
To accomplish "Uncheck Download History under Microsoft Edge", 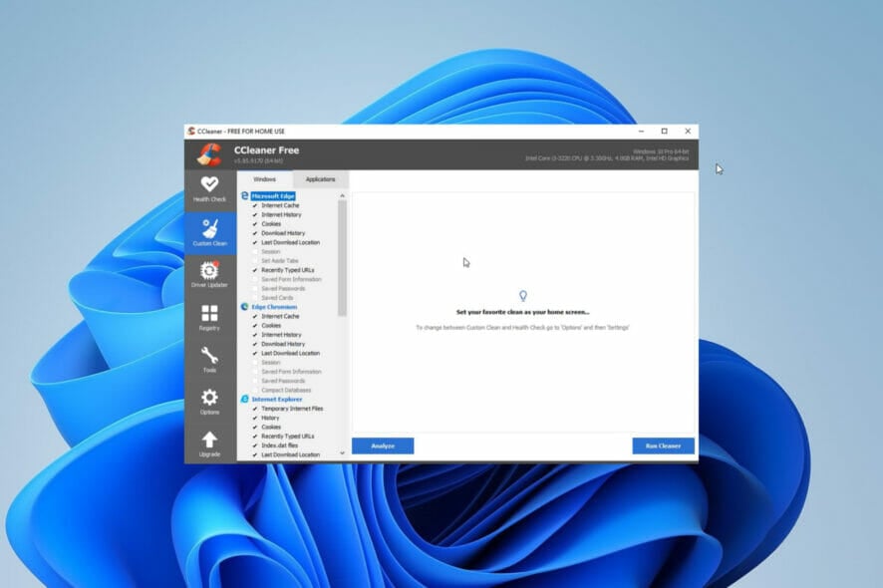I will (255, 233).
